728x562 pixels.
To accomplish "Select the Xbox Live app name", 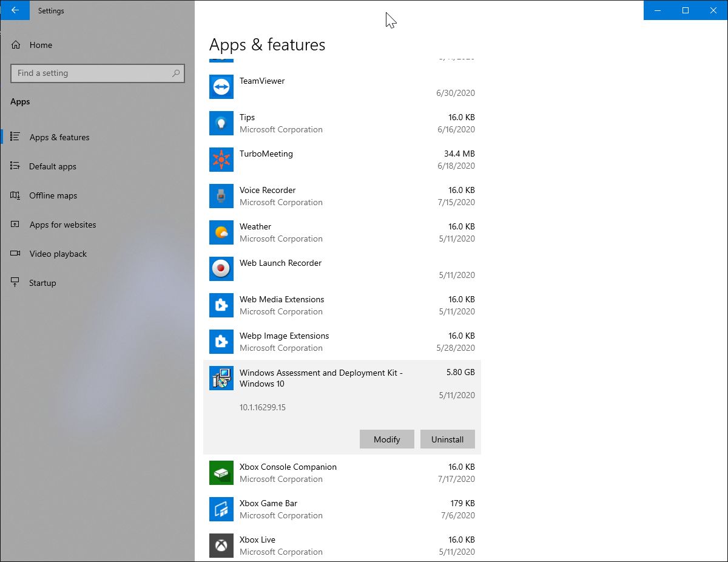I will [x=257, y=540].
